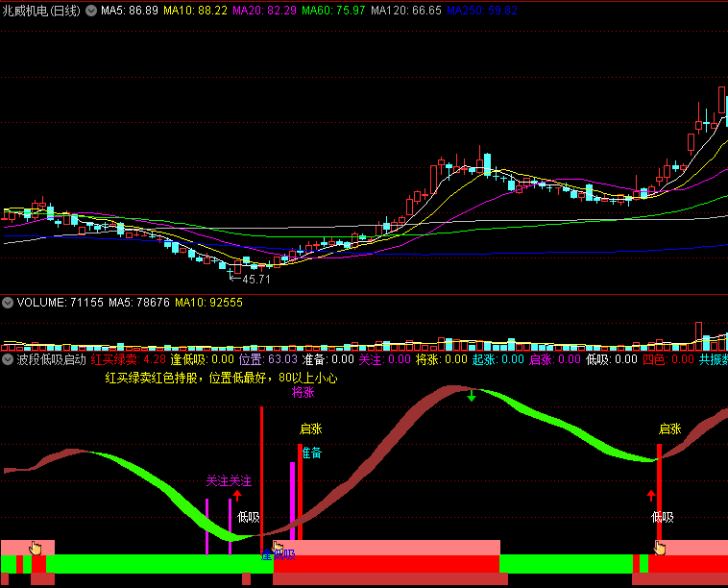Viewport: 728px width, 588px height.
Task: Click the 低吸: 0.00 header value
Action: pyautogui.click(x=612, y=359)
